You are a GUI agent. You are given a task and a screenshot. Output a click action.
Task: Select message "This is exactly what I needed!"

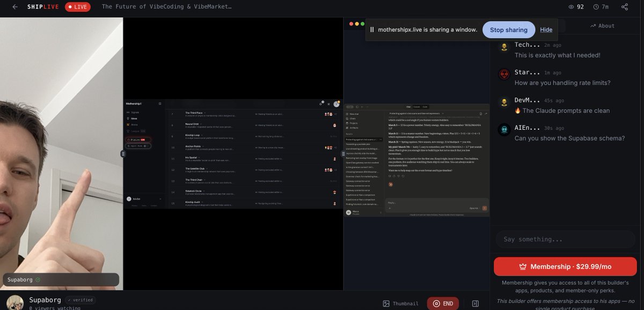[x=557, y=55]
